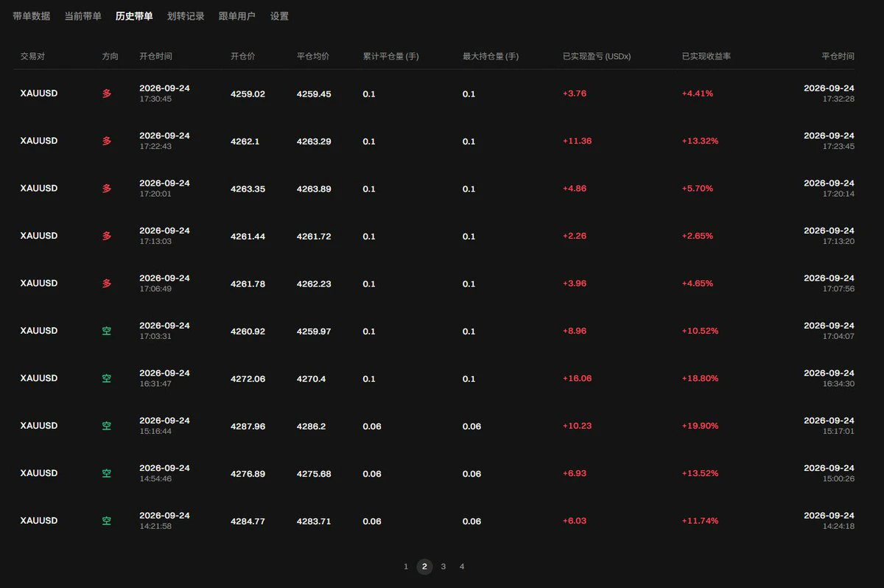Jump to page 3 in pagination
Screen dimensions: 884x588
pos(443,567)
